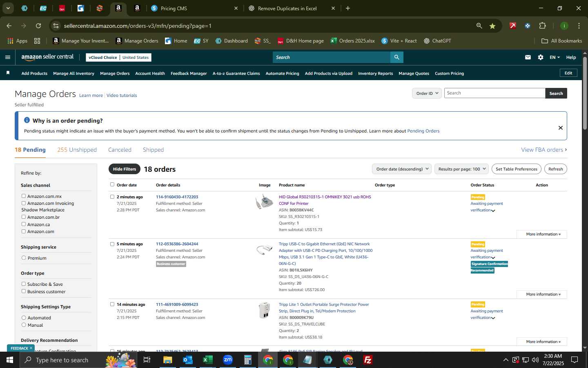588x368 pixels.
Task: Switch to the Shipped orders tab
Action: click(x=153, y=150)
